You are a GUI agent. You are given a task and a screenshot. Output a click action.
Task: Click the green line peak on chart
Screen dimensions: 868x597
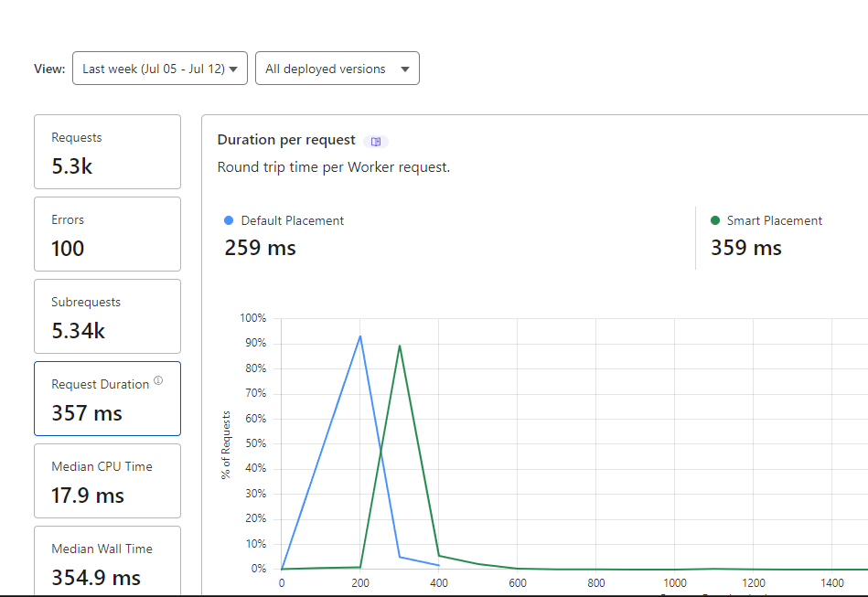[x=400, y=346]
